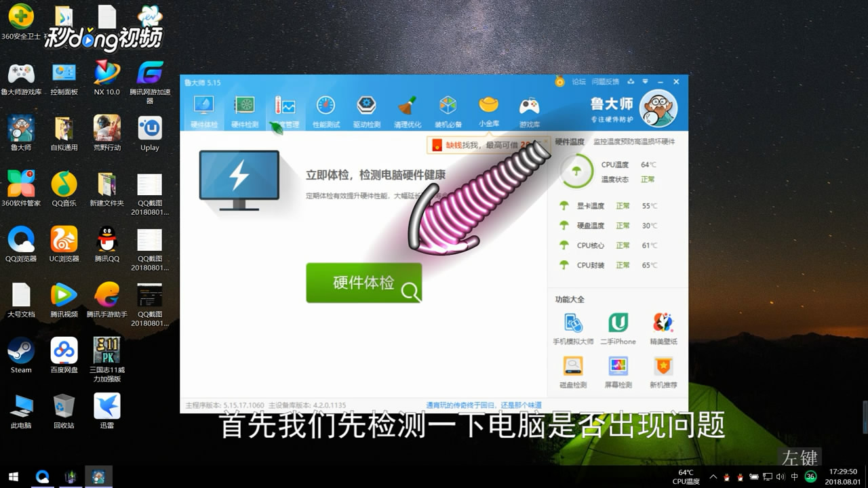Select the 硬盘温度 disk temperature row
The height and width of the screenshot is (488, 868).
tap(608, 226)
